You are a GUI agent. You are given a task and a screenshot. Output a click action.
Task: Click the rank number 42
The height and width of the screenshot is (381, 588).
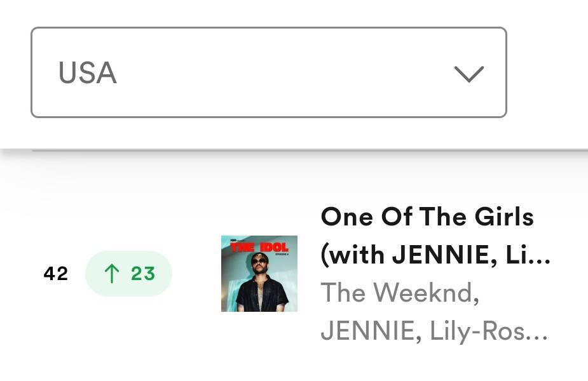(56, 274)
